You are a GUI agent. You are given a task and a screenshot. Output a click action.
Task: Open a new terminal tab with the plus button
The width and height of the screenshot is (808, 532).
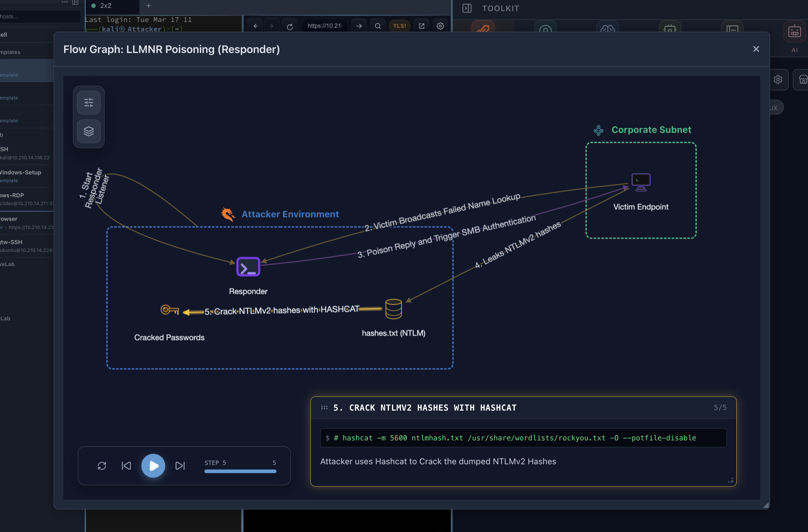coord(149,6)
